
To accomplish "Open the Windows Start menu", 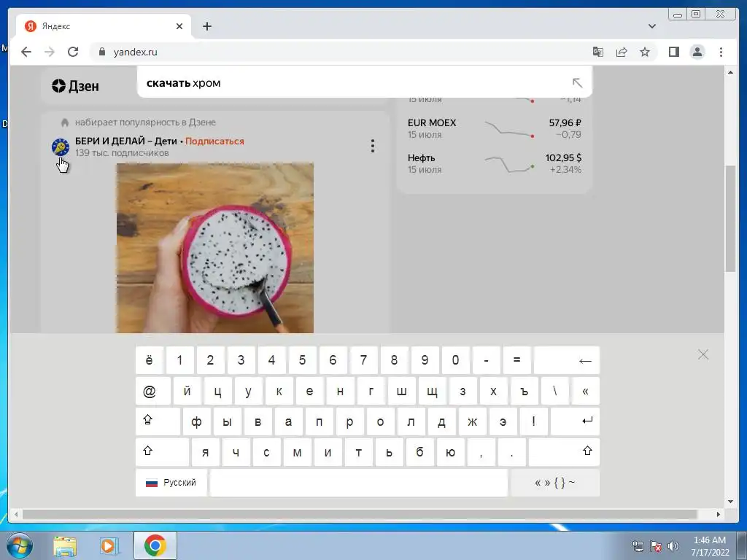I will click(x=19, y=545).
